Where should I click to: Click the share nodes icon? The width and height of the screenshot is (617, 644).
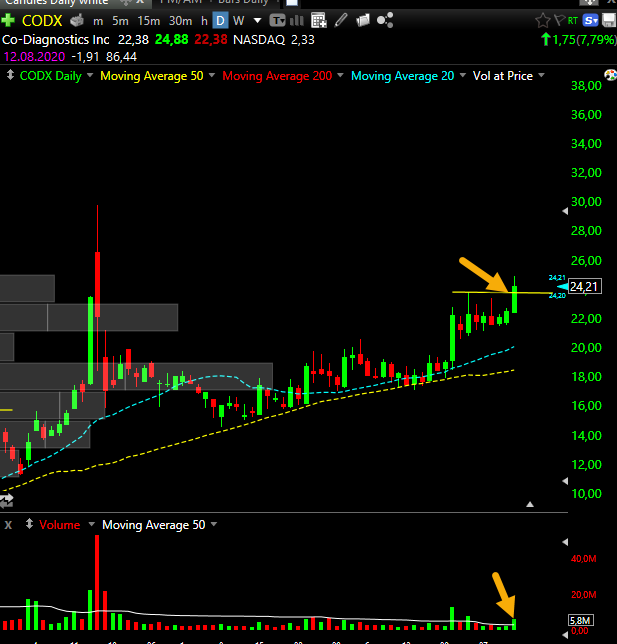(385, 20)
